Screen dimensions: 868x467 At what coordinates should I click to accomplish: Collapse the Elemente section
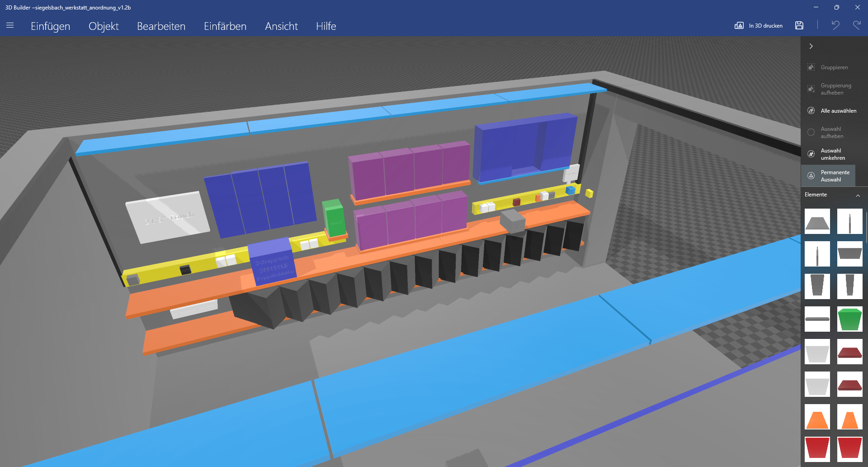(x=858, y=195)
